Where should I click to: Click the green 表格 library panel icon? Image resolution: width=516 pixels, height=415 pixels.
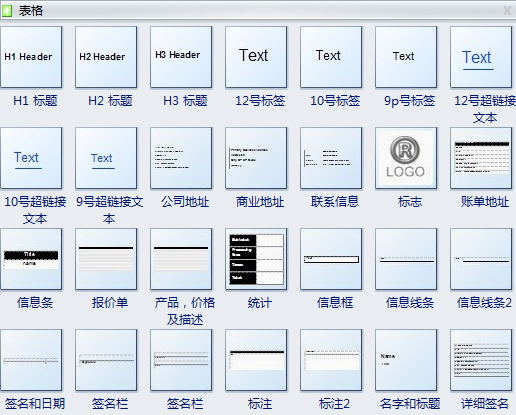tap(7, 11)
